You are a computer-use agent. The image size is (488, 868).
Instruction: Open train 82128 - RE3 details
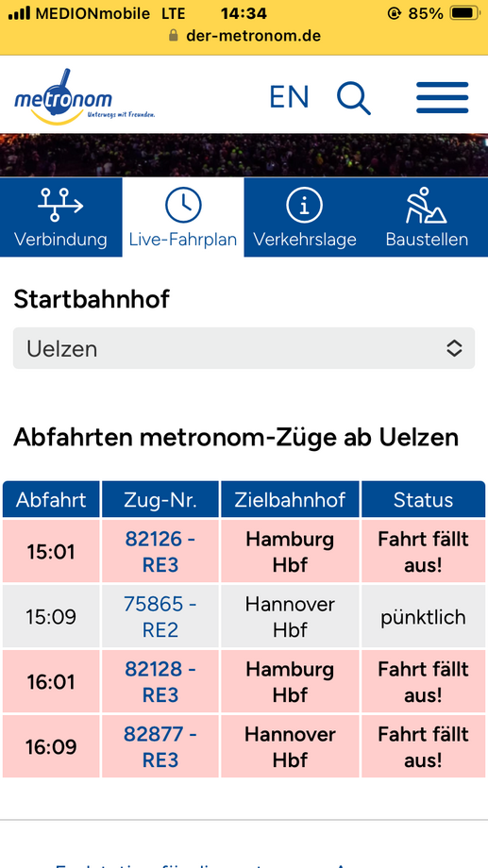[160, 682]
